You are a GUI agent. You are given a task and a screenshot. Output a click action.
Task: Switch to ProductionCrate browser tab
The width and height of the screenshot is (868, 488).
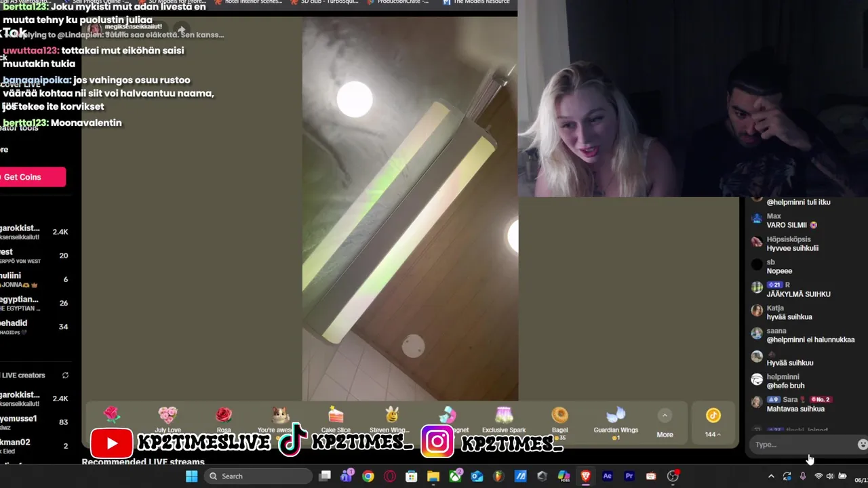(x=397, y=3)
